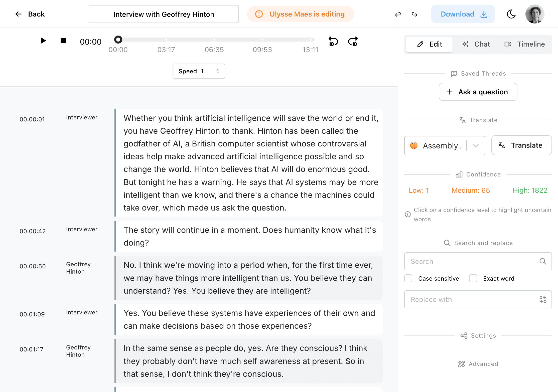Redo the last change
The width and height of the screenshot is (558, 392).
click(414, 14)
